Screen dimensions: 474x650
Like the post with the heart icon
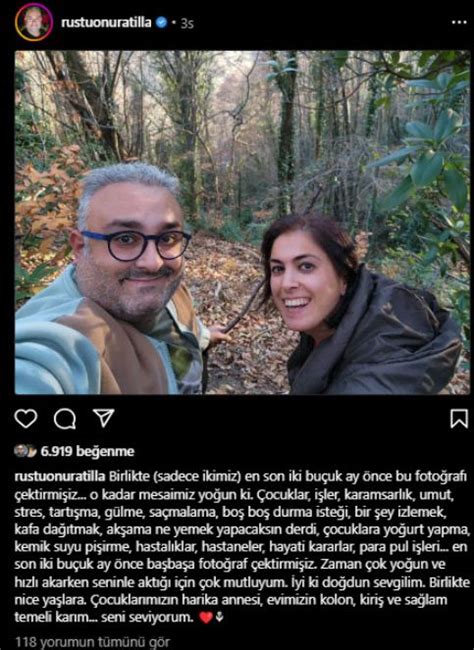(26, 419)
